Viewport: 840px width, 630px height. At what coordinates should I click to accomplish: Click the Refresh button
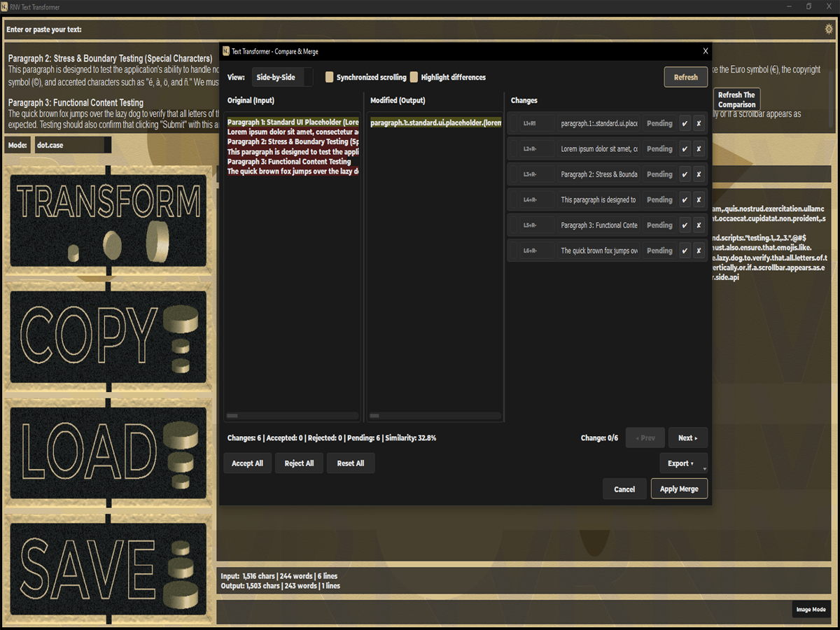click(x=685, y=77)
